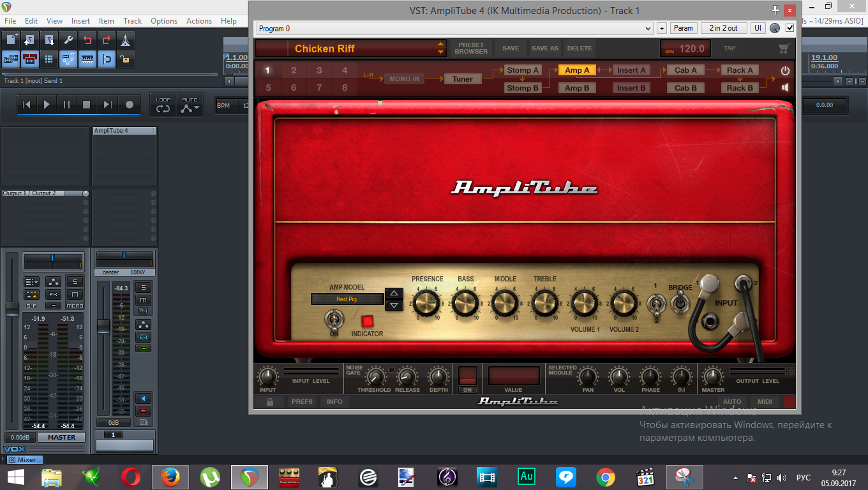The width and height of the screenshot is (868, 490).
Task: Open the AUTO automation mode dropdown
Action: 190,105
